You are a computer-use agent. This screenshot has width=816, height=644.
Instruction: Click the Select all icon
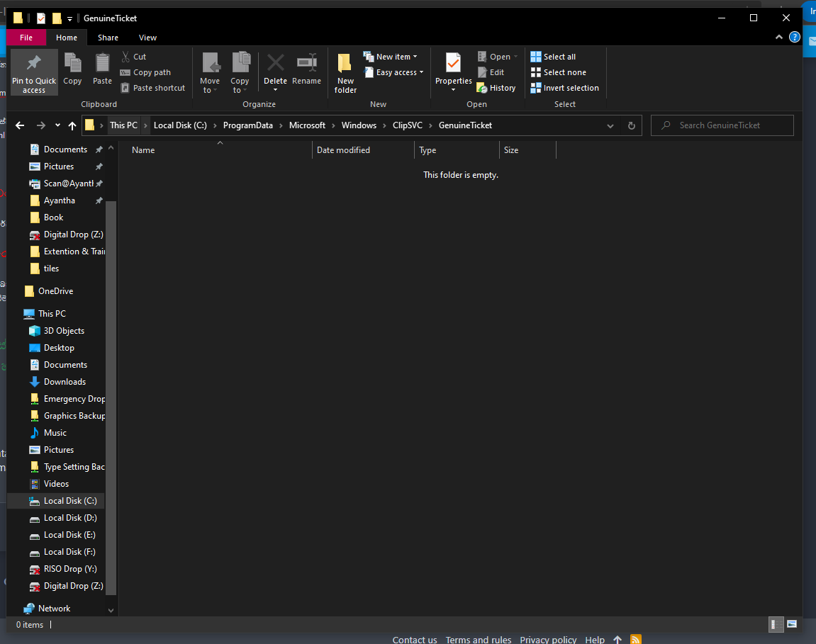pyautogui.click(x=535, y=57)
